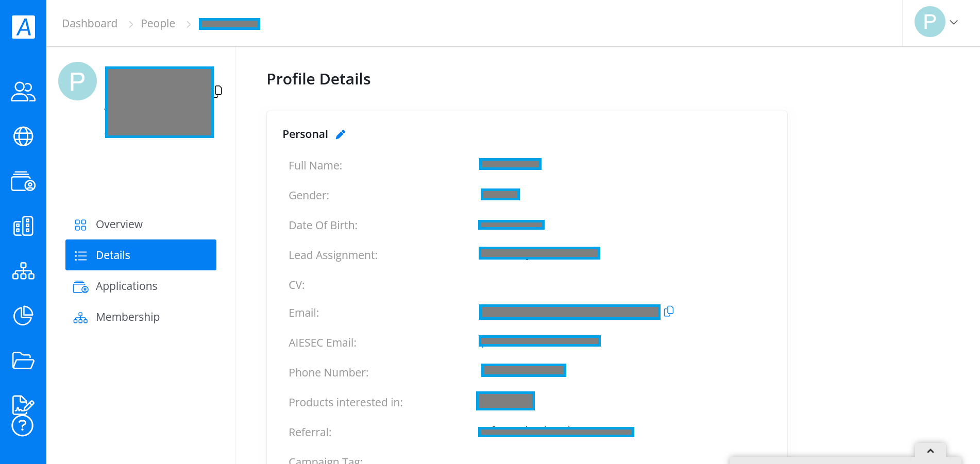980x464 pixels.
Task: Go to Dashboard breadcrumb link
Action: [90, 24]
